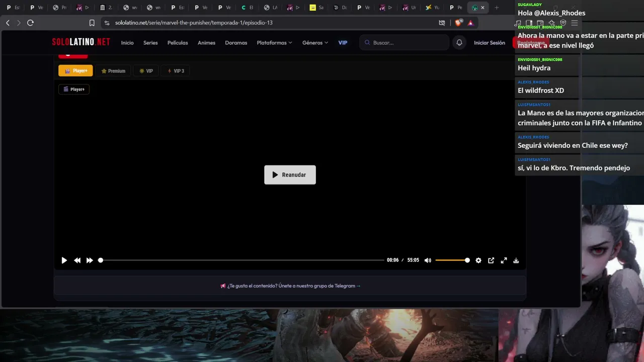Click the current time "00:06"
644x362 pixels.
[392, 260]
